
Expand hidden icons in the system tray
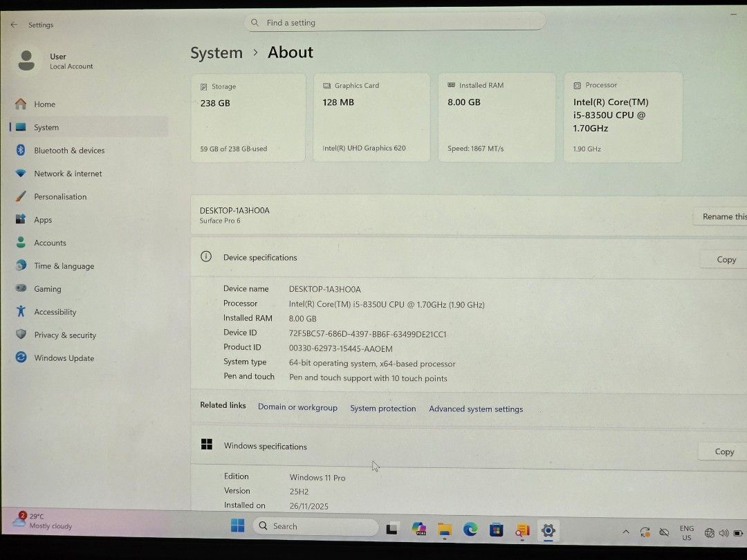coord(626,531)
